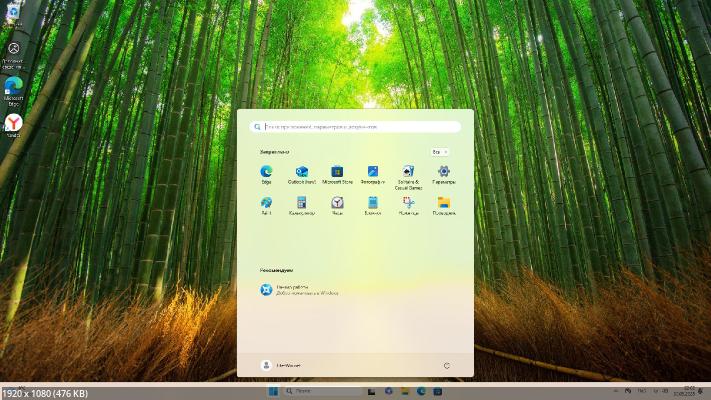Open the user account profile menu
The width and height of the screenshot is (711, 400).
[x=281, y=365]
